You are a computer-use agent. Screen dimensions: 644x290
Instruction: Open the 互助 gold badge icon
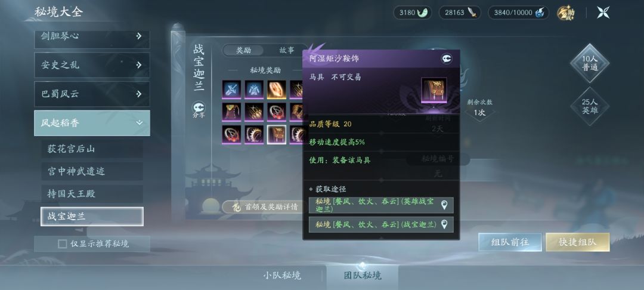566,13
